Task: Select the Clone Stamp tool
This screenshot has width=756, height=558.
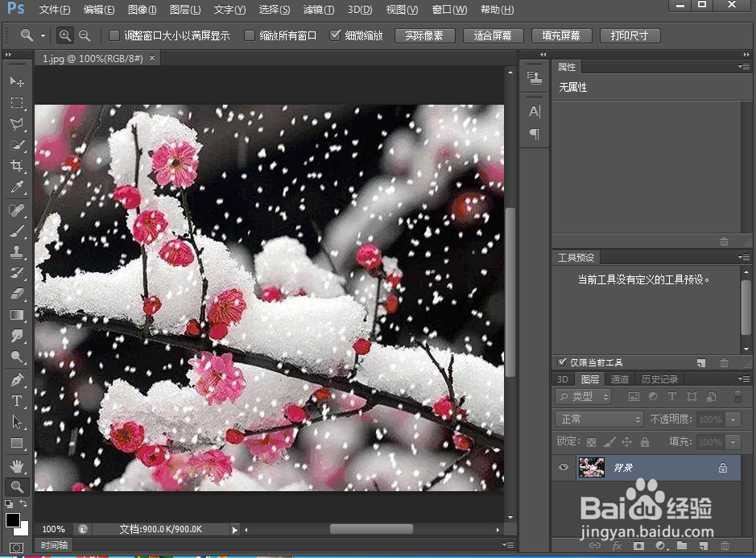Action: (17, 252)
